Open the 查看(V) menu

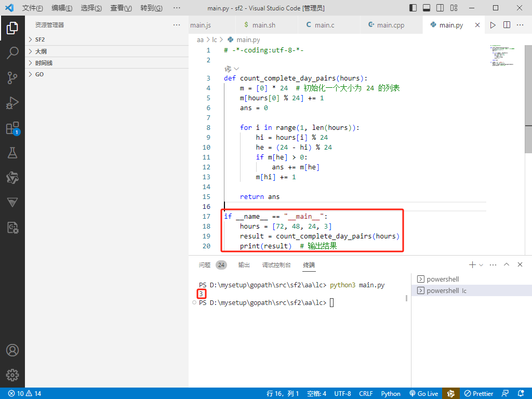coord(121,8)
